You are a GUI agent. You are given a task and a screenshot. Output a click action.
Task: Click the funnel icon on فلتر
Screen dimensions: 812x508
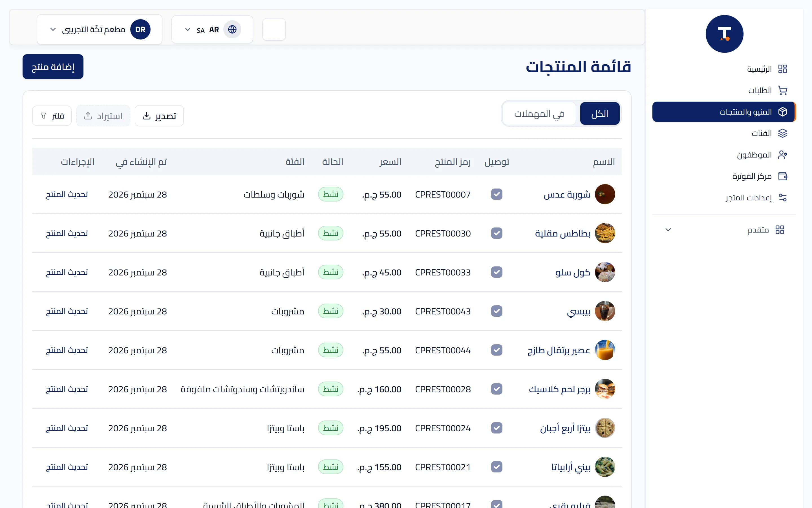pyautogui.click(x=43, y=116)
